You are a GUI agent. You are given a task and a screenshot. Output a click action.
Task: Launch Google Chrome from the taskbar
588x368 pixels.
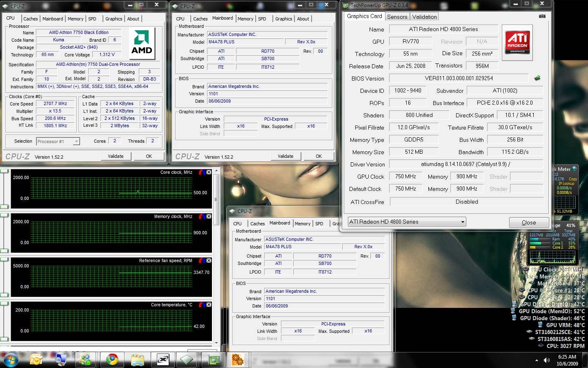click(x=112, y=360)
